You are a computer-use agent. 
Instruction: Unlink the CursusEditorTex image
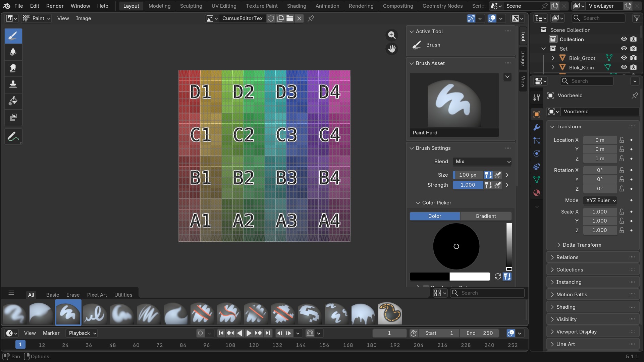pos(299,18)
